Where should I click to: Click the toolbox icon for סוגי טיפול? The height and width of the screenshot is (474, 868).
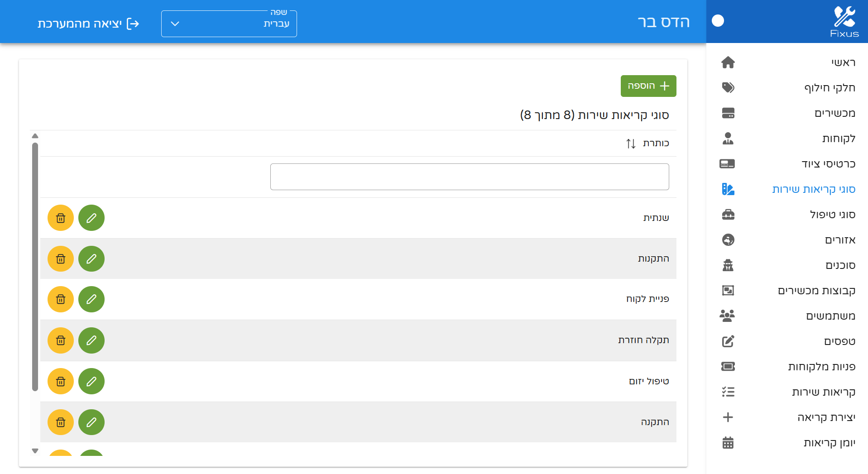pyautogui.click(x=728, y=215)
